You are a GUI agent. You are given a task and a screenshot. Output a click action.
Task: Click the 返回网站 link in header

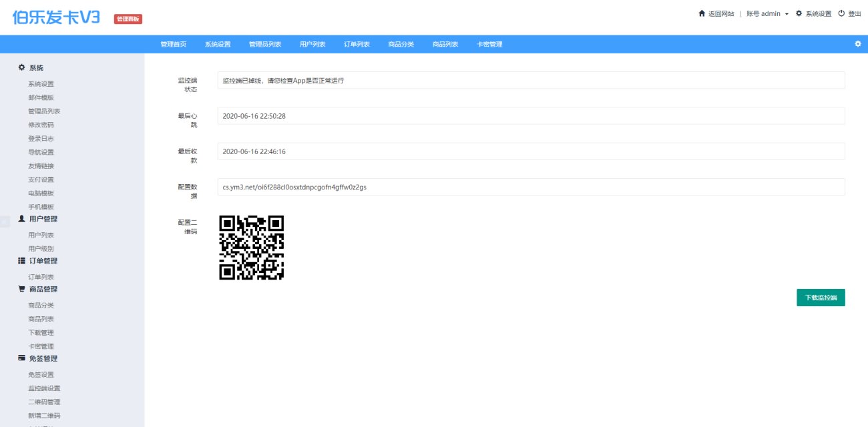click(x=721, y=13)
